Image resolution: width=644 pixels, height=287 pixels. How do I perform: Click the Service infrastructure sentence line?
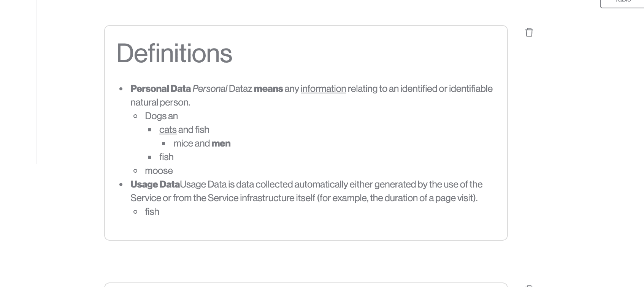(x=304, y=198)
